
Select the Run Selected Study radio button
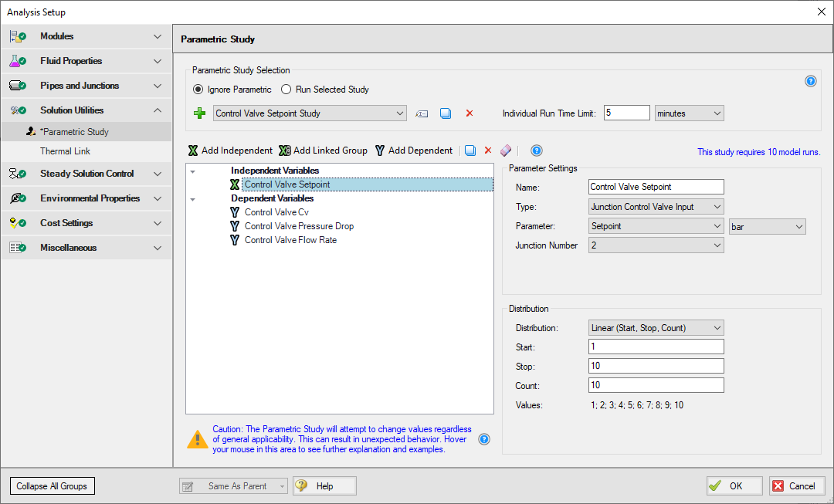click(x=286, y=90)
